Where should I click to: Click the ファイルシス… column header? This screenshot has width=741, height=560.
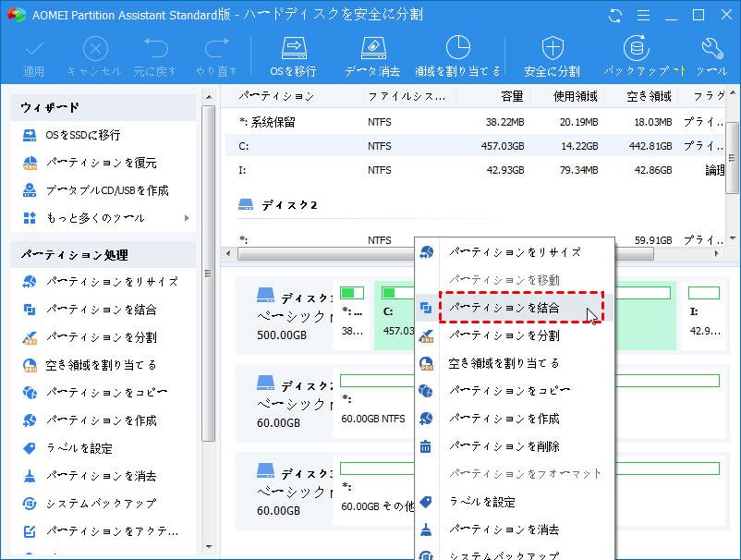pyautogui.click(x=407, y=96)
